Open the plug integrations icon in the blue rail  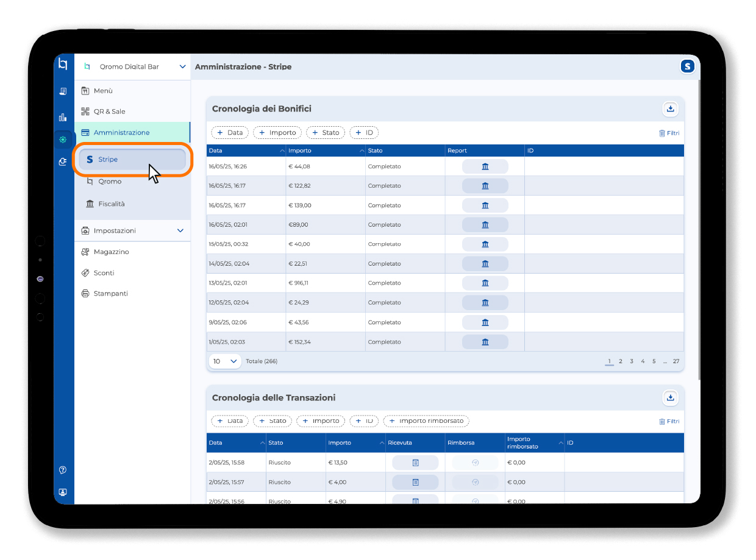63,161
